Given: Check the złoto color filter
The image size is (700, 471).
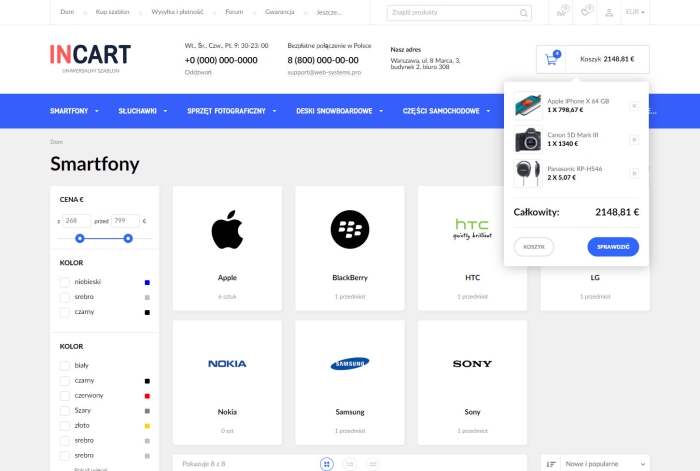Looking at the screenshot, I should click(65, 426).
